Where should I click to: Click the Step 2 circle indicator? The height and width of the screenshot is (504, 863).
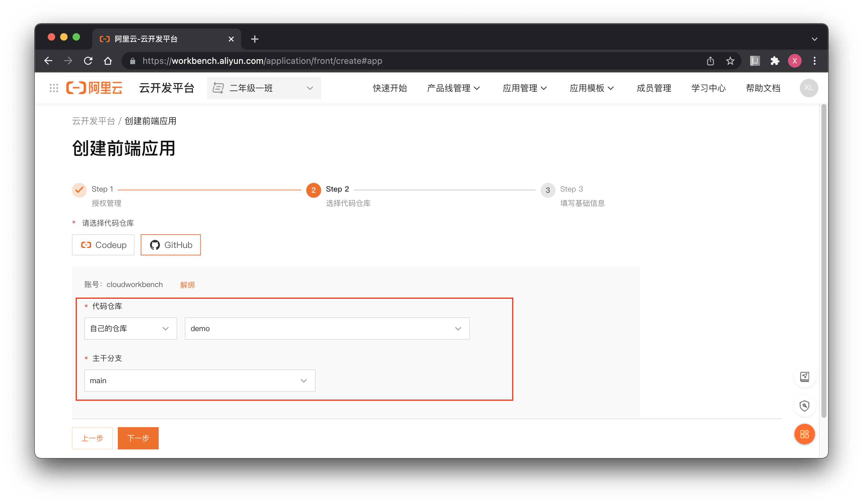pos(313,190)
